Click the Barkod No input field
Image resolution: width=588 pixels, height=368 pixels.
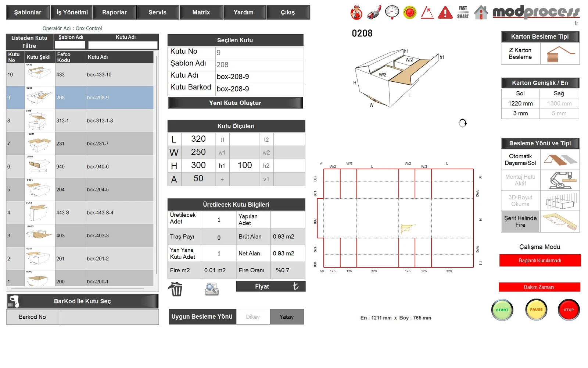click(x=109, y=317)
